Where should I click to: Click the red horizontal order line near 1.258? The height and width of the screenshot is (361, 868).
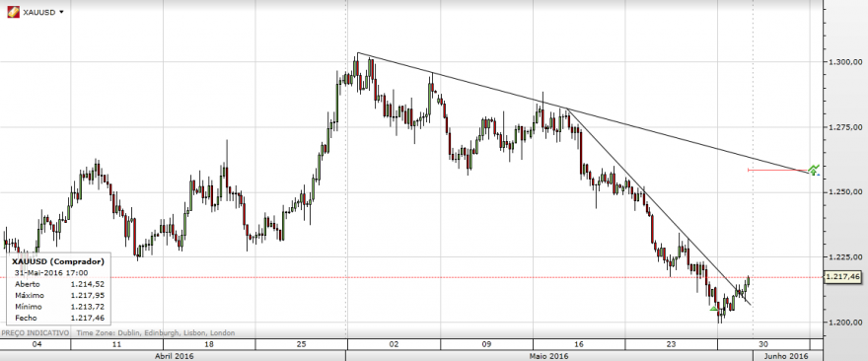tap(777, 170)
